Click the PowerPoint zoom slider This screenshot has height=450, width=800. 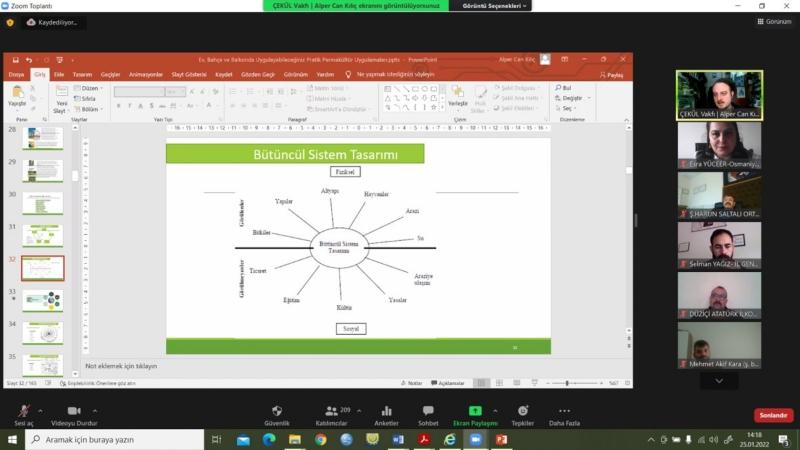pyautogui.click(x=567, y=383)
